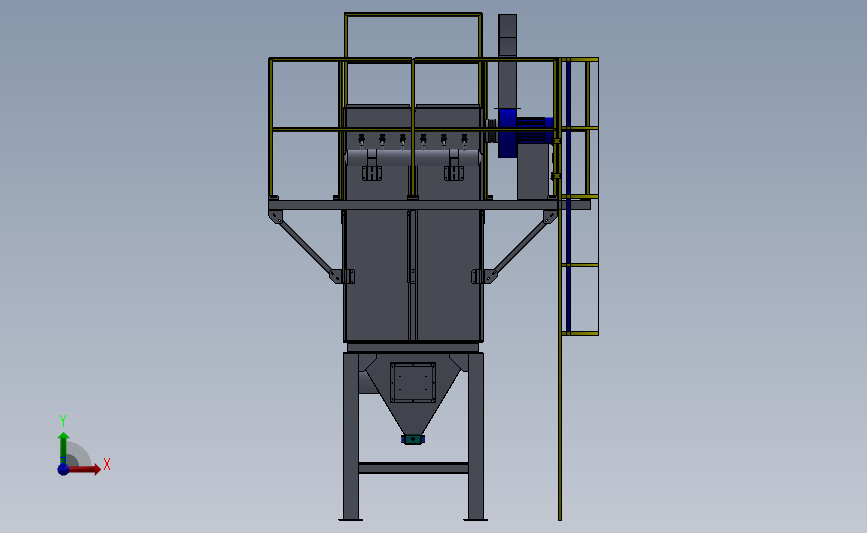
Task: Select the horizontal compressed-air header tank
Action: [x=413, y=158]
